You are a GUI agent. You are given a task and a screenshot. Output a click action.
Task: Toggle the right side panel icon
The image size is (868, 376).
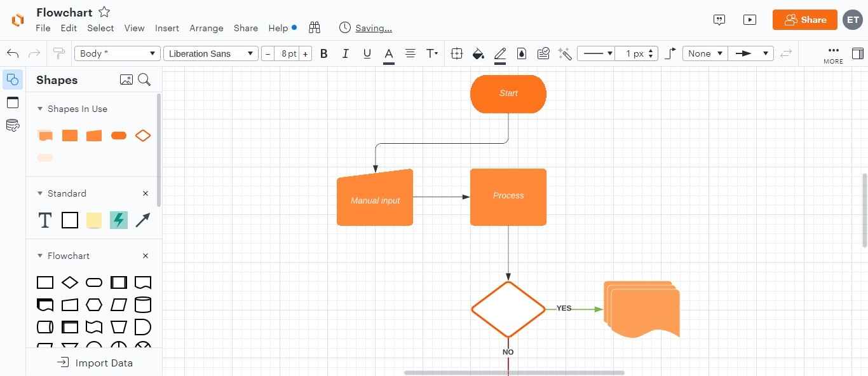pos(859,53)
